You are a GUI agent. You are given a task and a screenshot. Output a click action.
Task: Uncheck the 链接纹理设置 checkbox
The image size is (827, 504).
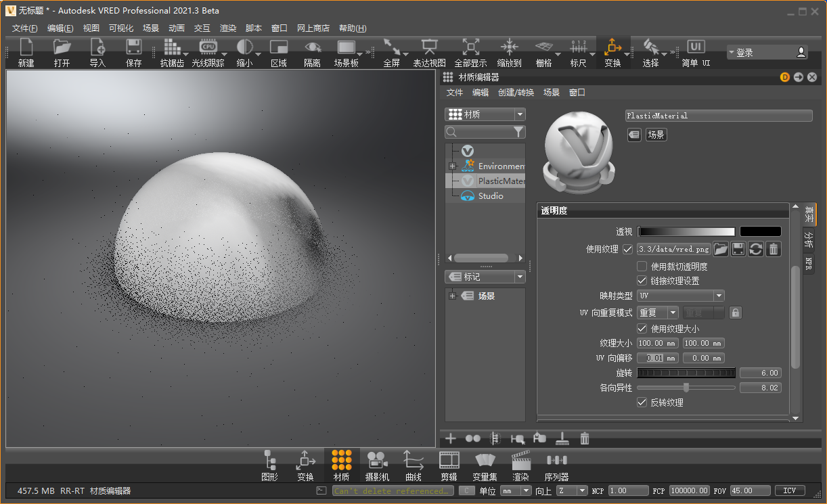click(x=642, y=281)
